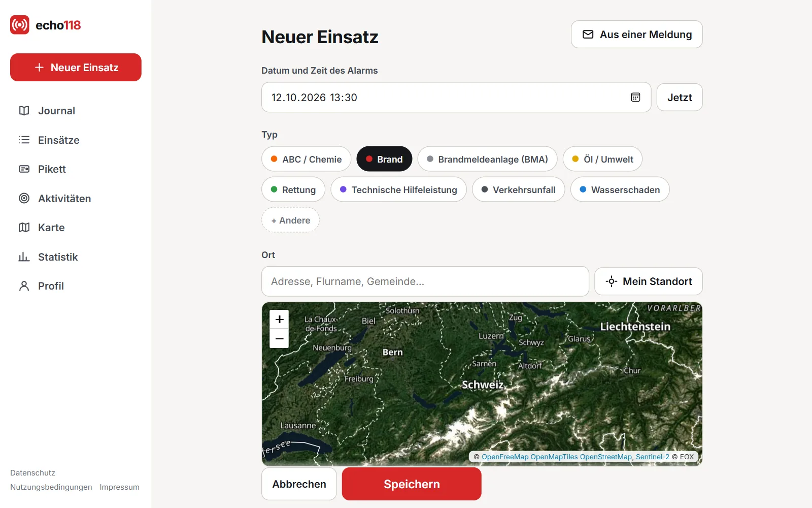This screenshot has width=812, height=508.
Task: Save with Speichern button
Action: point(412,484)
